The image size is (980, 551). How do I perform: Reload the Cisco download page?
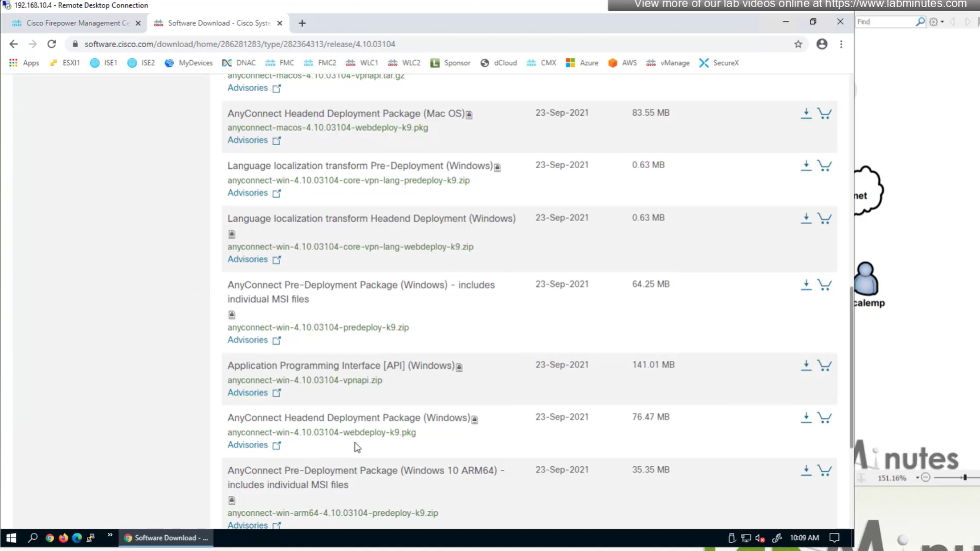[52, 44]
